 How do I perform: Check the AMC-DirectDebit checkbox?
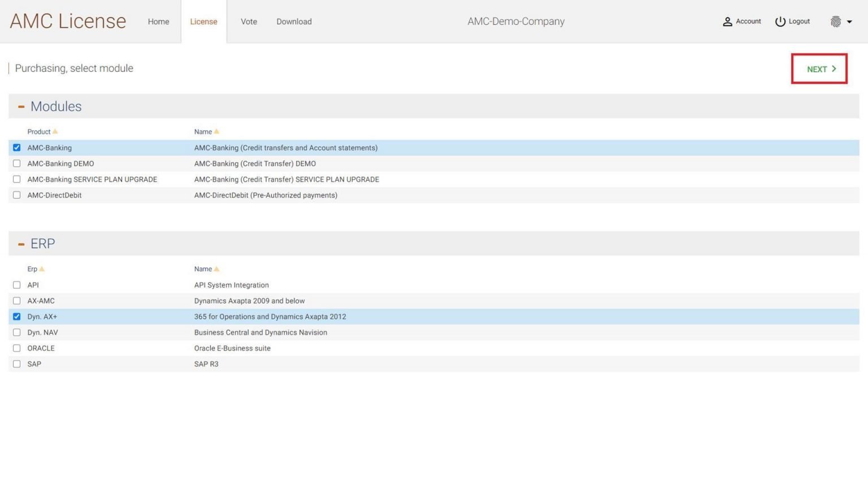coord(16,195)
